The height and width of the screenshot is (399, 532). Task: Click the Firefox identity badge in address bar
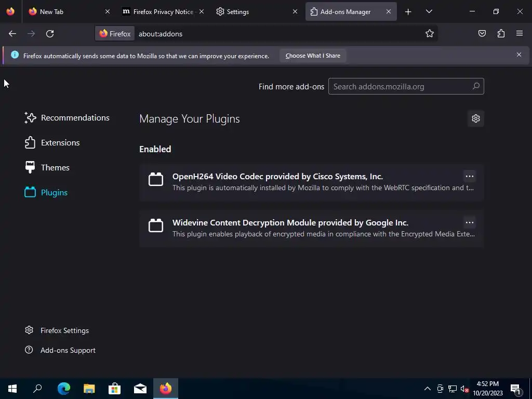(x=115, y=34)
